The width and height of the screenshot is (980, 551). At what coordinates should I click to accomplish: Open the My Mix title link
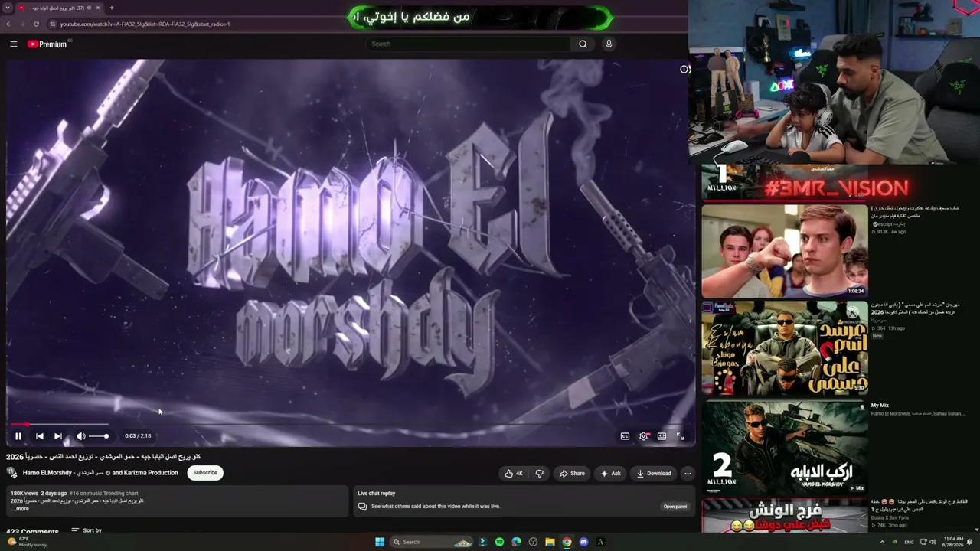point(880,406)
